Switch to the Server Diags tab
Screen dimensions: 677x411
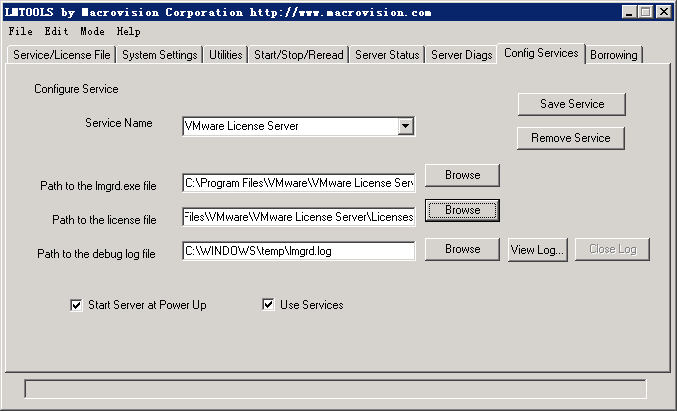461,55
